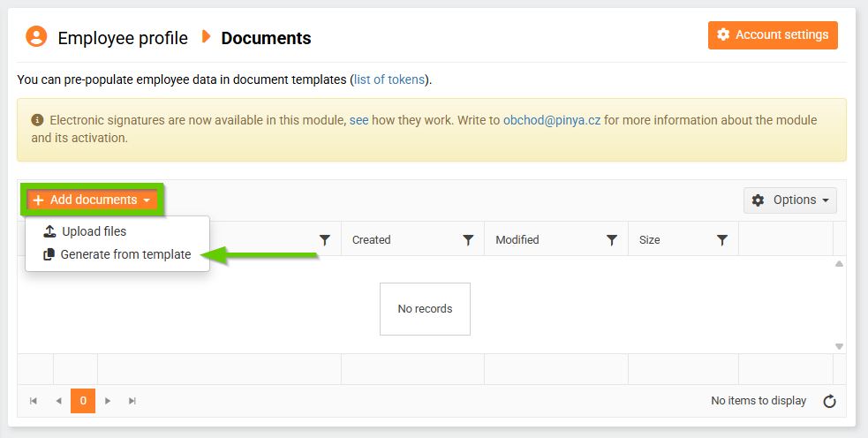The height and width of the screenshot is (438, 868).
Task: Go to next page arrow
Action: [x=108, y=401]
